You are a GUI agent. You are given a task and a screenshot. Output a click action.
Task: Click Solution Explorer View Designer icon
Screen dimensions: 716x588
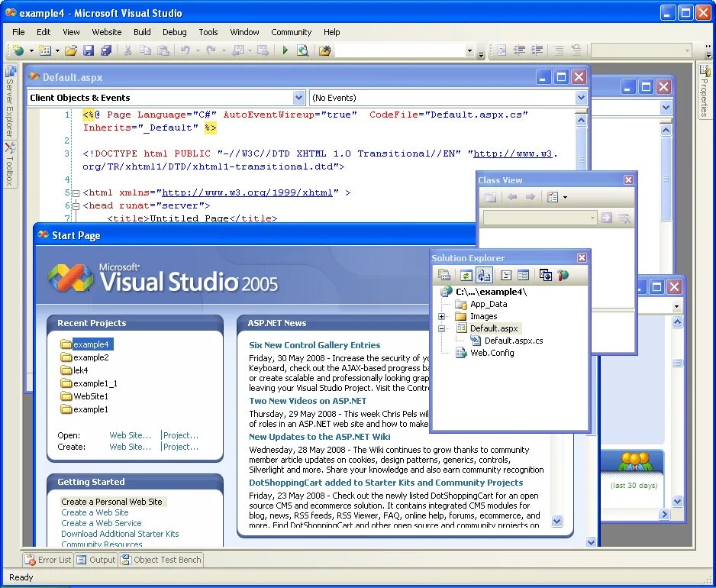coord(524,275)
